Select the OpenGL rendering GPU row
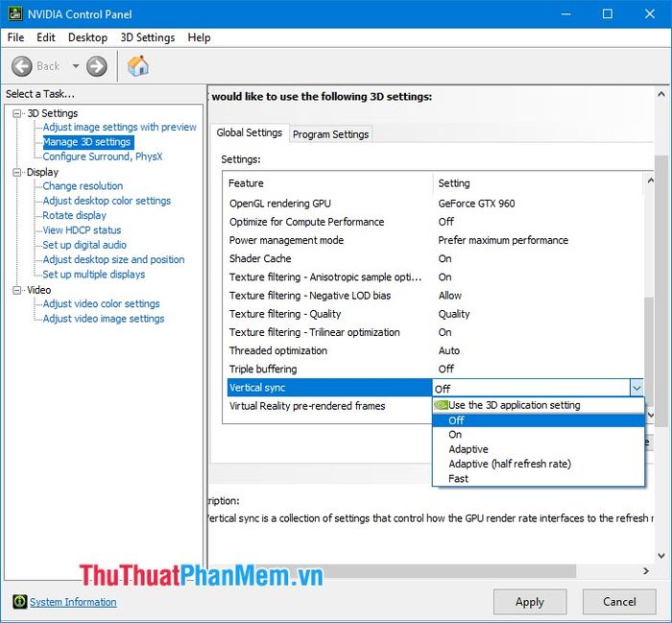The height and width of the screenshot is (623, 672). tap(435, 204)
